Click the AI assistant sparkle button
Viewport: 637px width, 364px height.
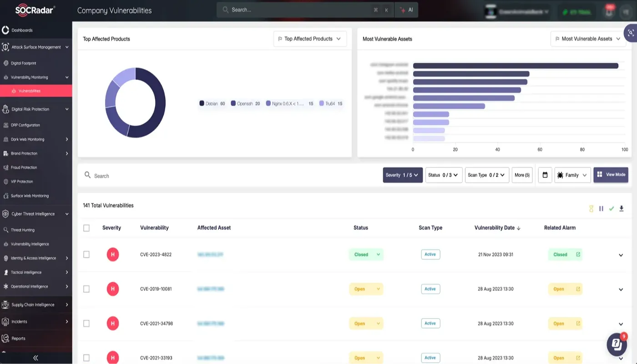406,10
